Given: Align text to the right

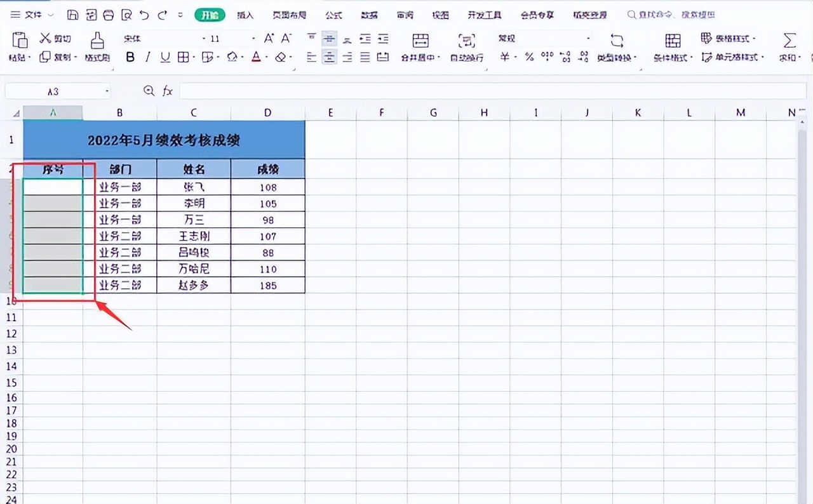Looking at the screenshot, I should tap(347, 57).
